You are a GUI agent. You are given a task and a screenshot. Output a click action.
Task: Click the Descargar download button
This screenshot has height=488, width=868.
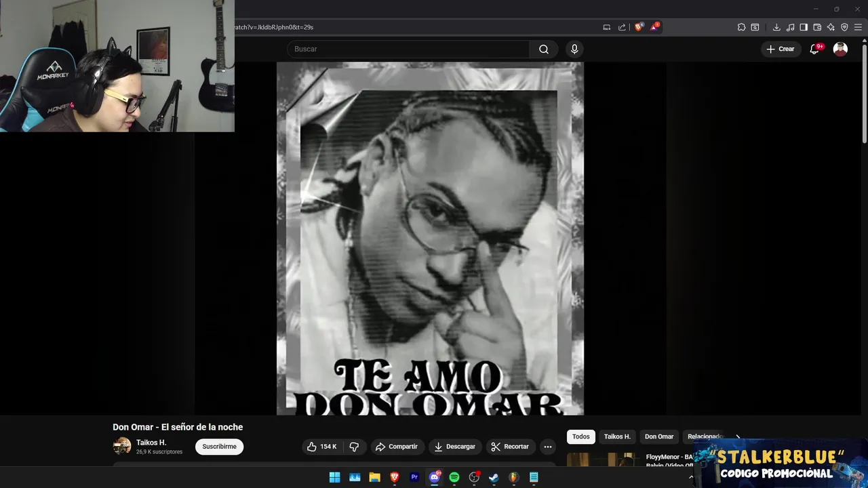(455, 447)
